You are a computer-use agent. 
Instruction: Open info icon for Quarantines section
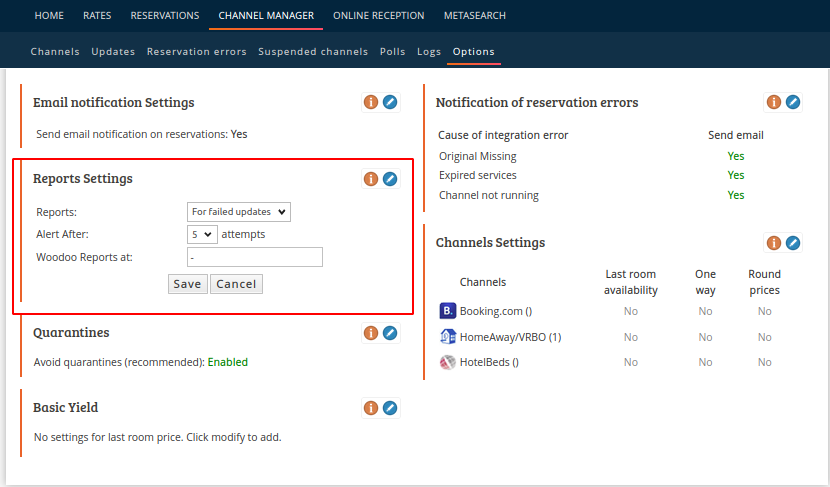[371, 333]
